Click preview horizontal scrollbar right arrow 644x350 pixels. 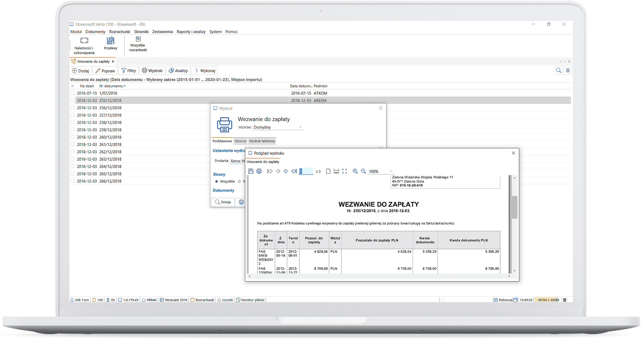[509, 276]
